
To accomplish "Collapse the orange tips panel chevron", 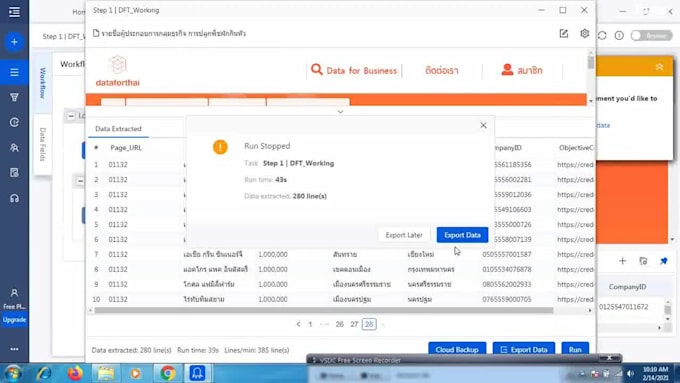I will point(659,67).
